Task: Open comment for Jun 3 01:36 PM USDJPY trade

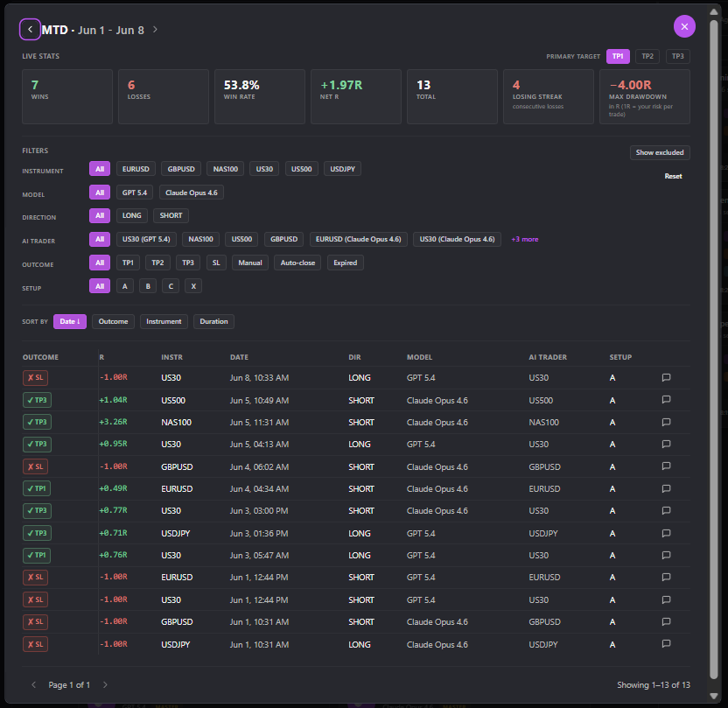Action: 666,533
